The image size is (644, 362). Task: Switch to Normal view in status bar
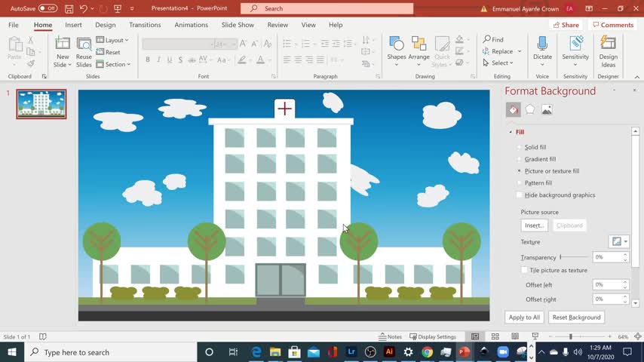(475, 336)
